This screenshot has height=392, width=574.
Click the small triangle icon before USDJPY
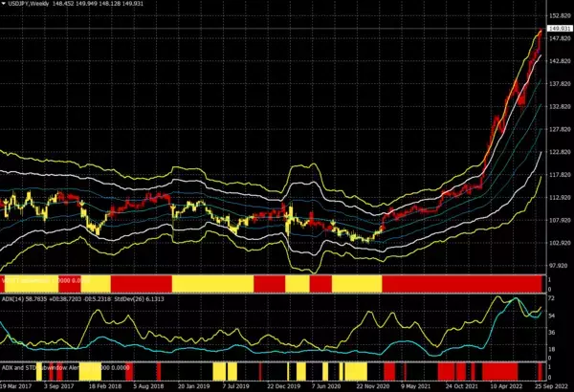[x=3, y=5]
